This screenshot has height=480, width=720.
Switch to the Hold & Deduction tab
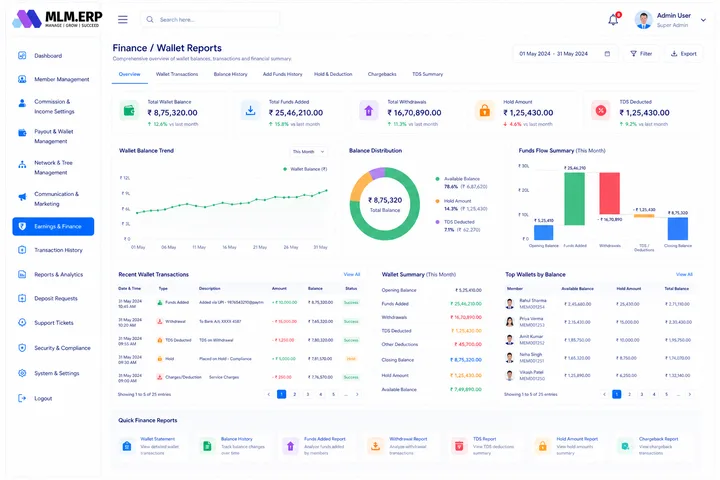point(333,74)
